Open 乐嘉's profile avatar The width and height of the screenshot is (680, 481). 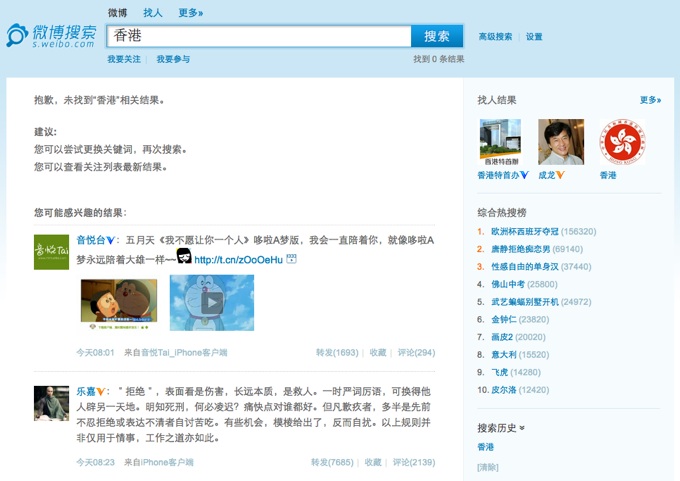point(51,403)
